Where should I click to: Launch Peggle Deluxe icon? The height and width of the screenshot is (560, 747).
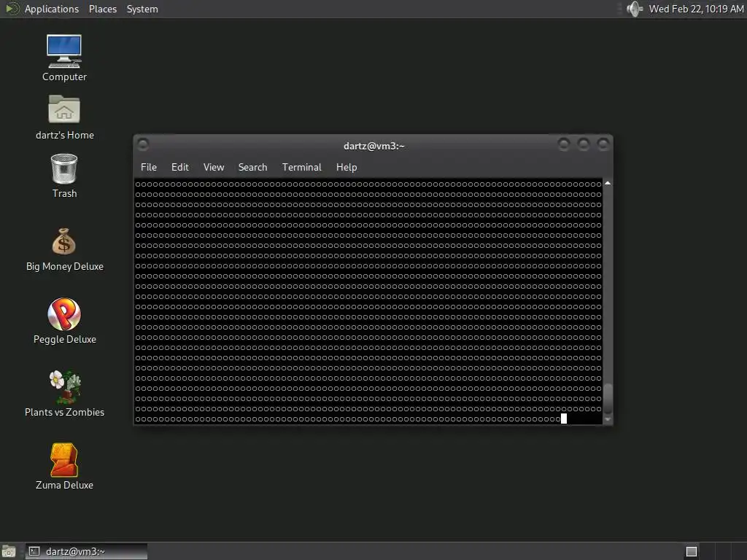tap(64, 314)
